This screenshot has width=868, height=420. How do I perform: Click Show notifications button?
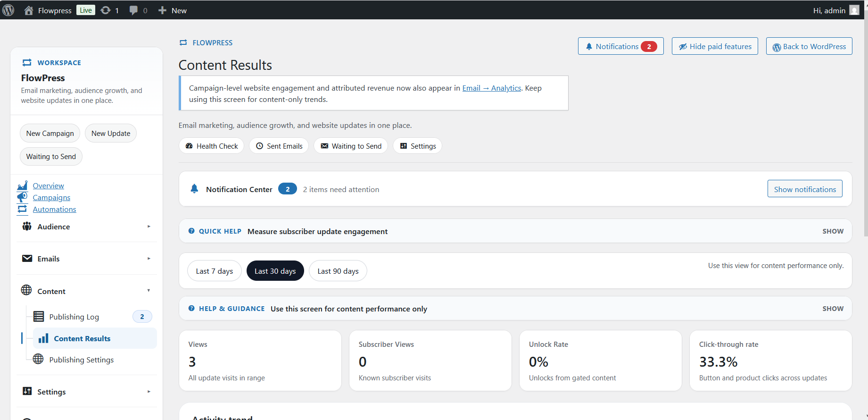click(805, 189)
